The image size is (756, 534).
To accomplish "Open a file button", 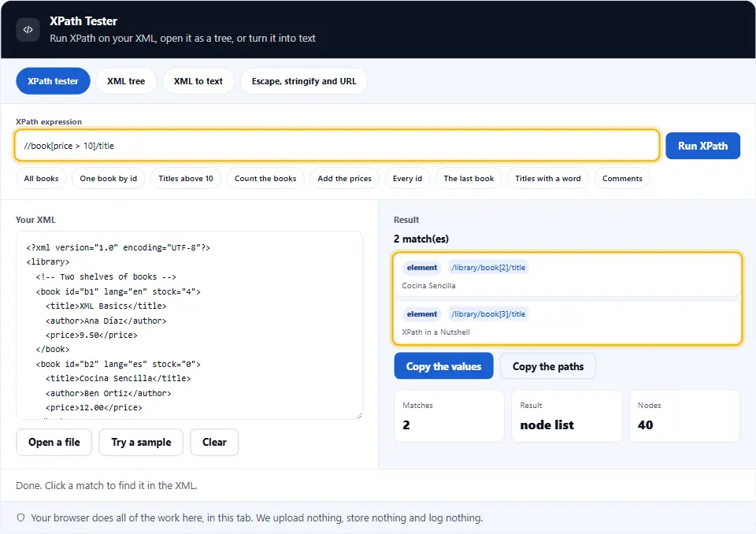I will 54,443.
